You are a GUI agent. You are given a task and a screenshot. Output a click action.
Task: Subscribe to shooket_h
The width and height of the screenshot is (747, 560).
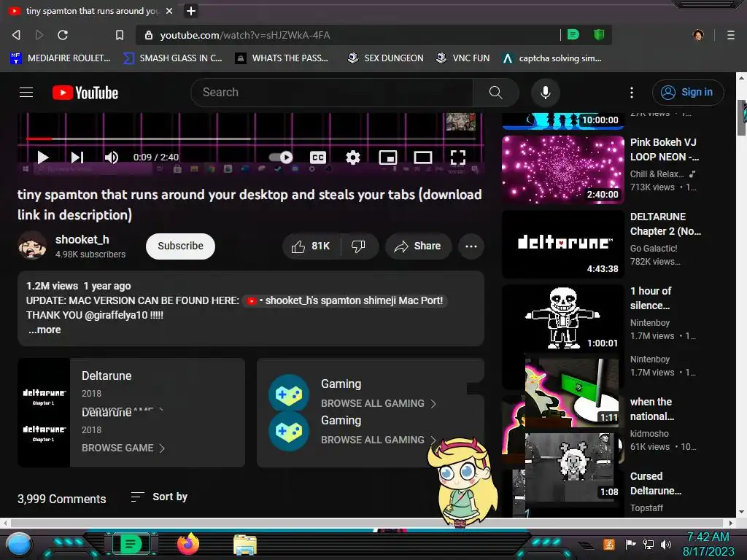pos(181,246)
